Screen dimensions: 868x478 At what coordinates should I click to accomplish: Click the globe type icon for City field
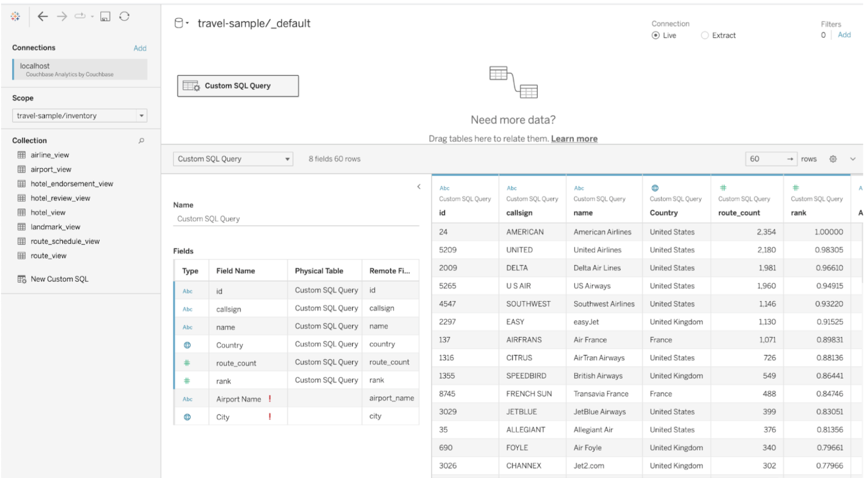point(187,417)
